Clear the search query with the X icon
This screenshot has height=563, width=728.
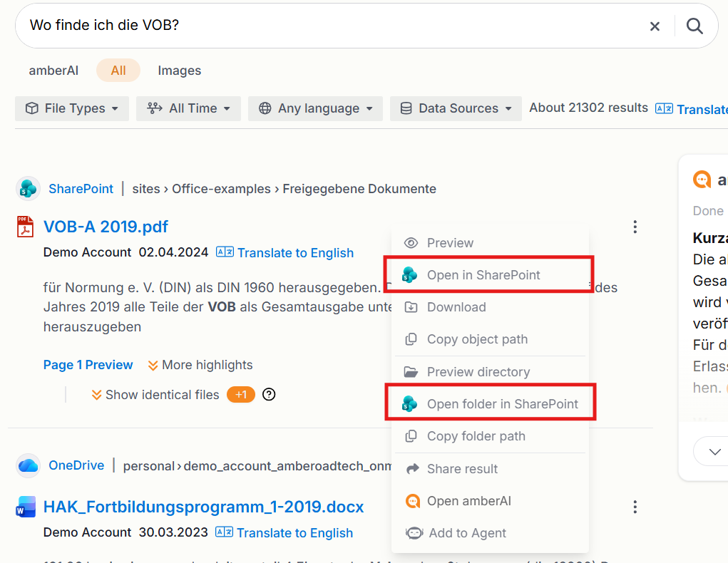click(655, 26)
